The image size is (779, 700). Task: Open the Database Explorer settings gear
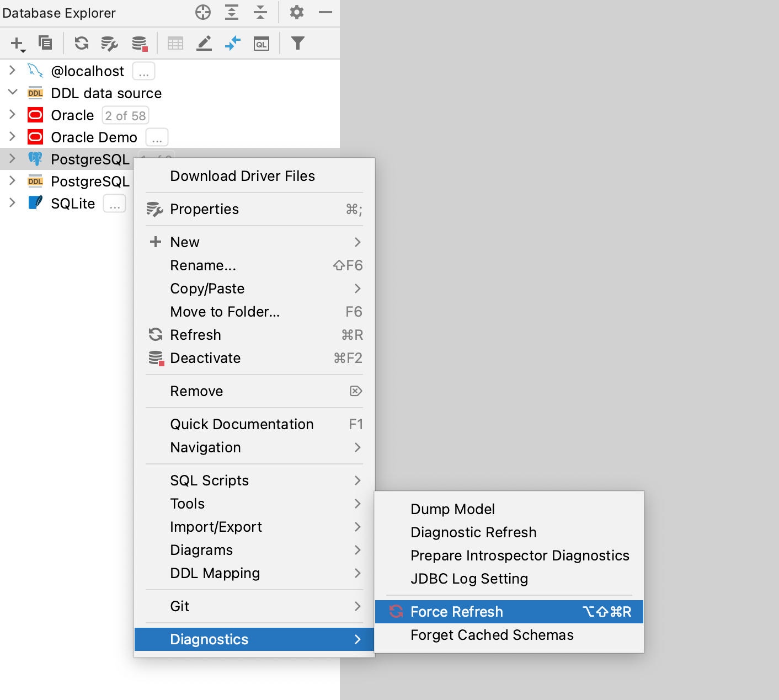296,12
